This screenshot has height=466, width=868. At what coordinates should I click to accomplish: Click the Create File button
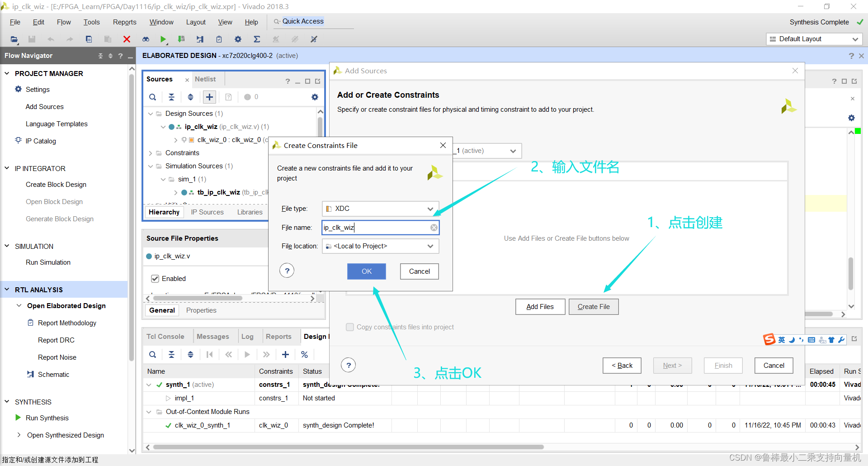594,307
